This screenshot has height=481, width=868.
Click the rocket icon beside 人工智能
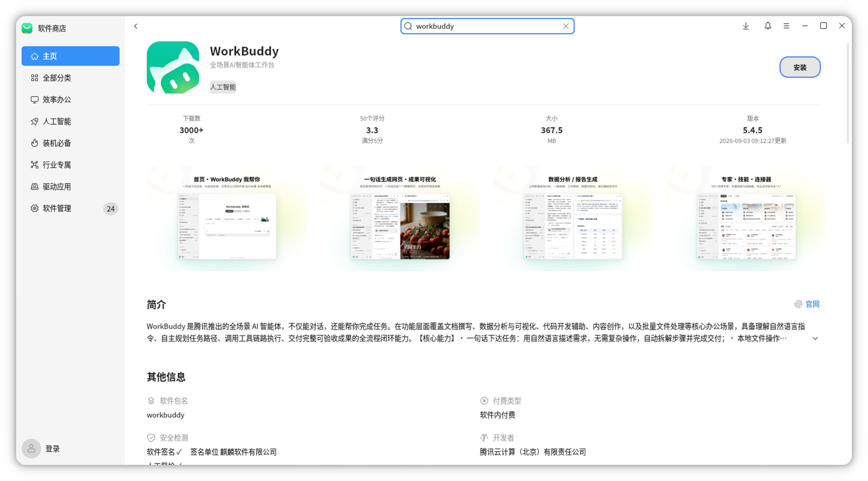[34, 121]
